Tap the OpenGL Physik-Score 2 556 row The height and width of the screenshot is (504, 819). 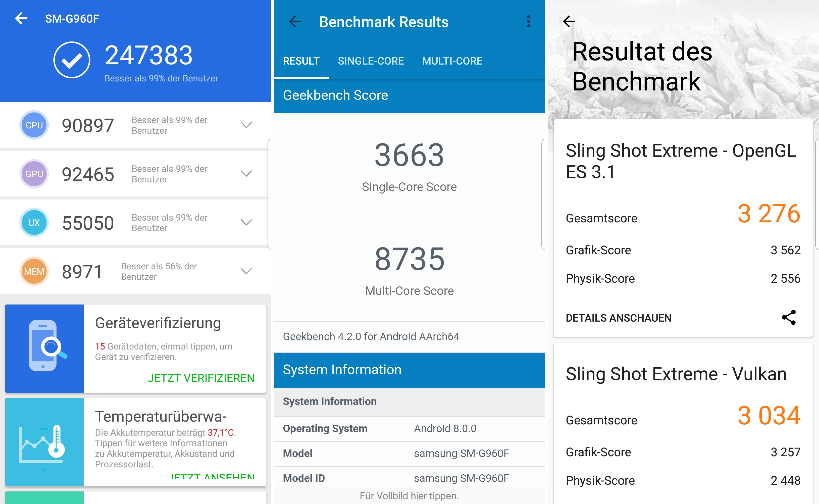pos(683,278)
